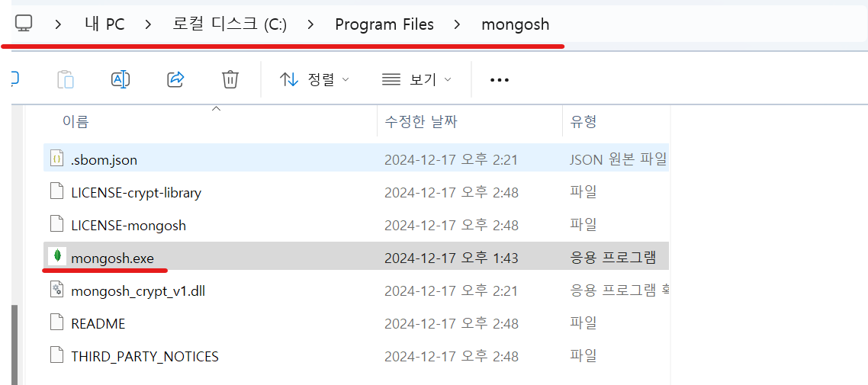The image size is (868, 385).
Task: Select the green mongosh.exe leaf icon
Action: pos(56,256)
